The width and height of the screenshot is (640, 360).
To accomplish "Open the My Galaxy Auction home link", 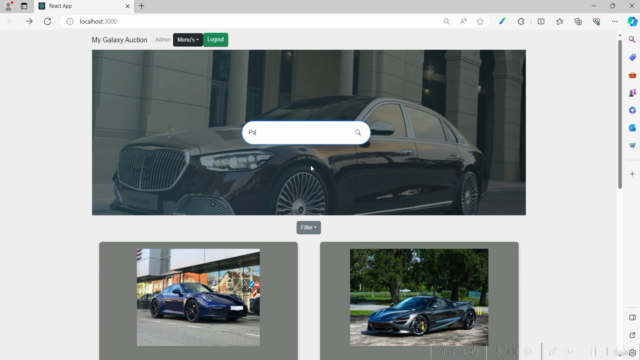I will (x=119, y=40).
